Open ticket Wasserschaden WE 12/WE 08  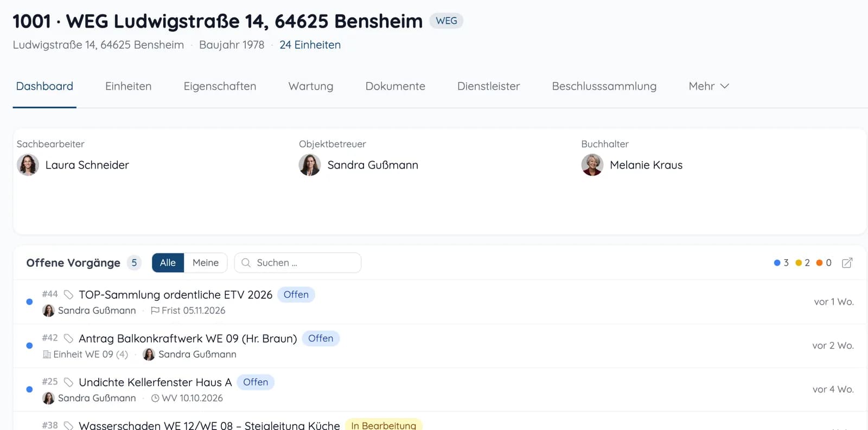point(209,426)
